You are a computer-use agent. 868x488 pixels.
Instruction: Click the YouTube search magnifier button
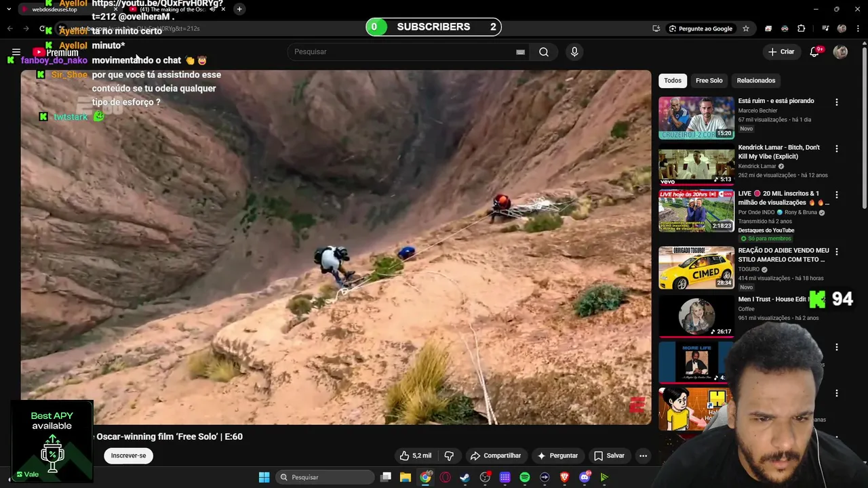pyautogui.click(x=544, y=52)
